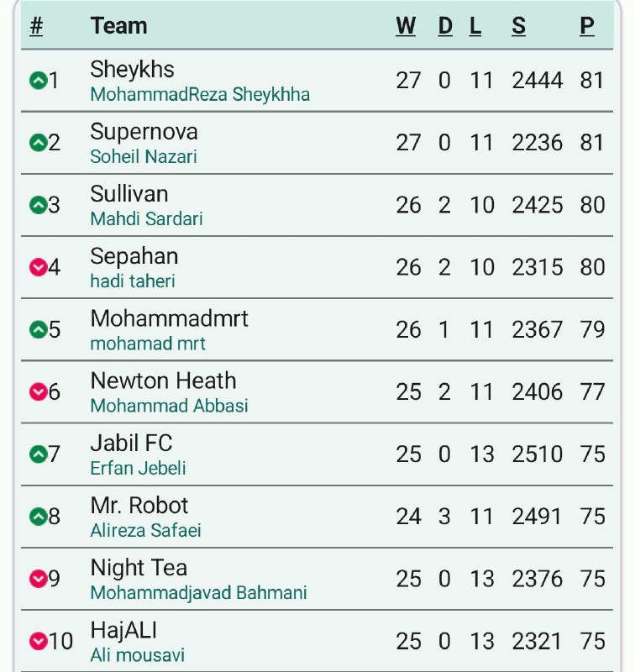The image size is (635, 672).
Task: Sort by the S score column header
Action: coord(518,26)
